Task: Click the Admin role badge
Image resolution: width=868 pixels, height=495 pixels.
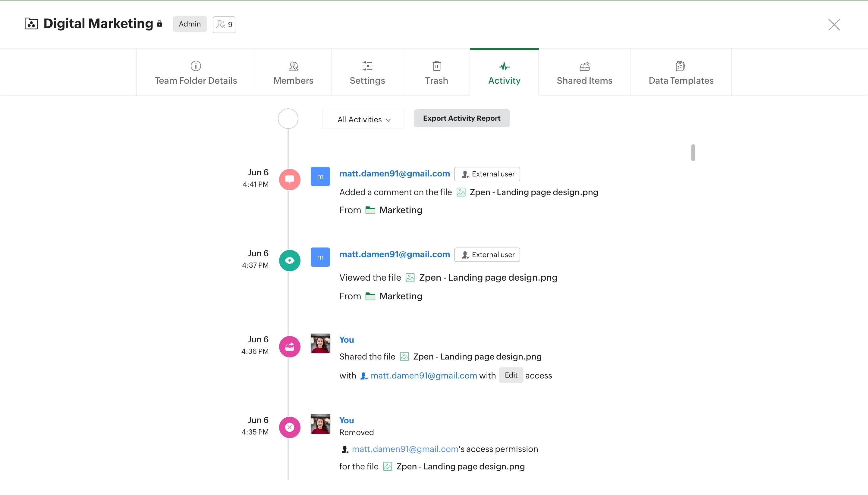Action: coord(190,24)
